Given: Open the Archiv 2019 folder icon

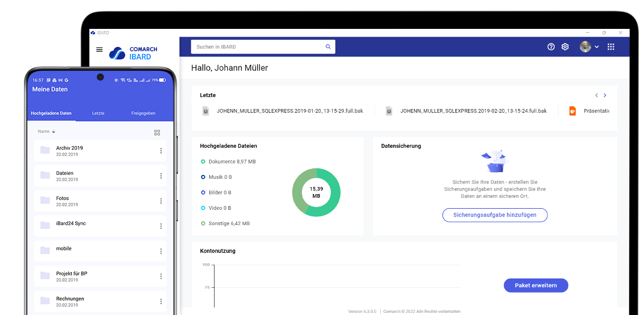Looking at the screenshot, I should 45,150.
